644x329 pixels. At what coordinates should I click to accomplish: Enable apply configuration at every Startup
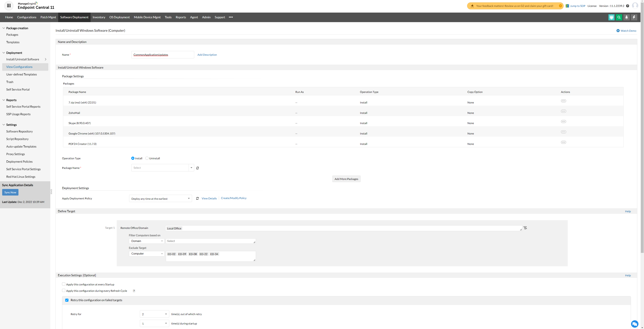[64, 284]
